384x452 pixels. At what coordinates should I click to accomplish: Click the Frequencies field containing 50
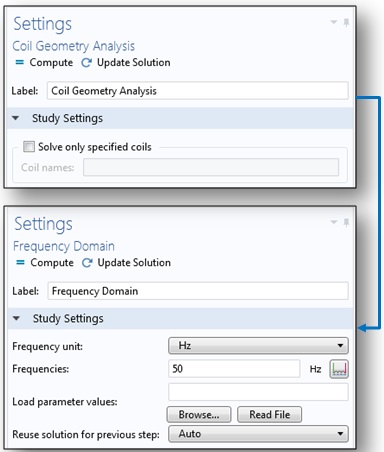(234, 369)
